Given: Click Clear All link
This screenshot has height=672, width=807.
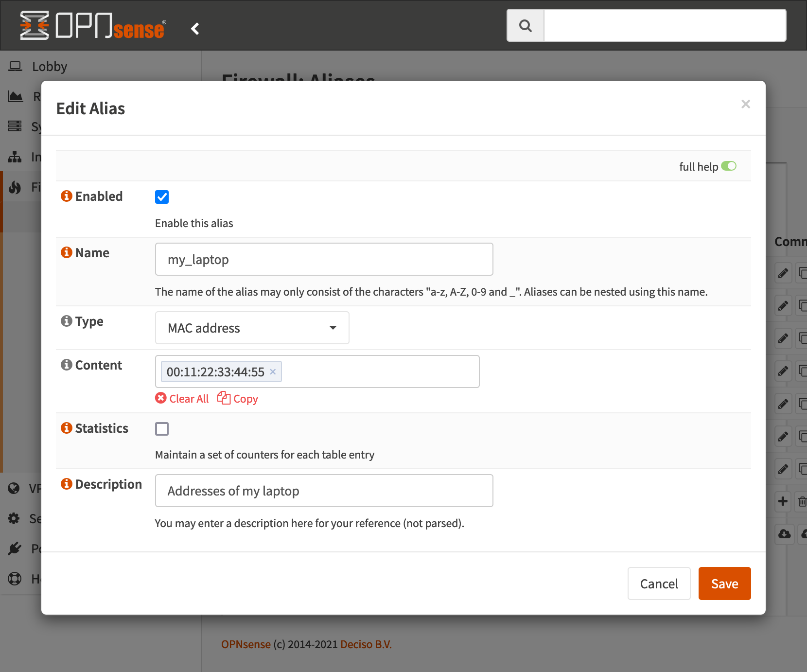Looking at the screenshot, I should (x=182, y=399).
